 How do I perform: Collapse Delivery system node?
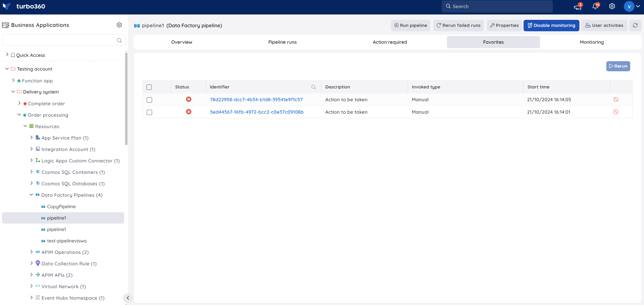click(x=13, y=91)
